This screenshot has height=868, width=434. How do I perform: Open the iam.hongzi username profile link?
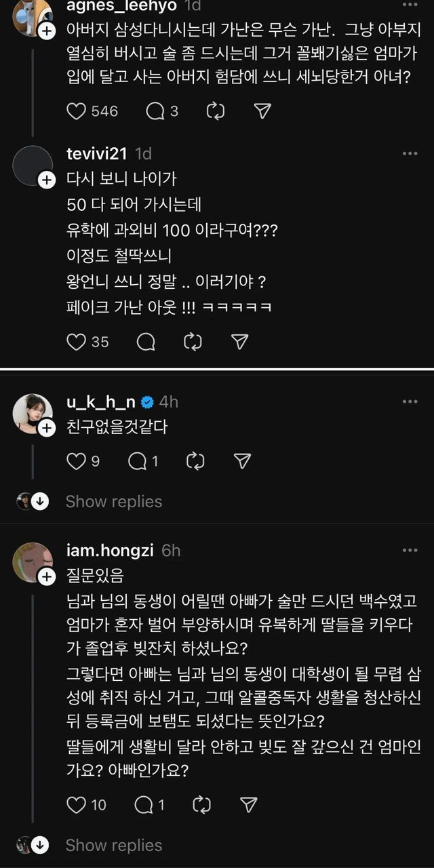[110, 551]
